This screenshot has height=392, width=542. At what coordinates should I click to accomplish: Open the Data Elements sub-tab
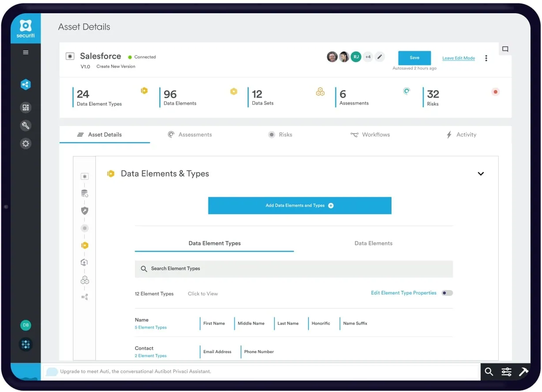tap(373, 243)
